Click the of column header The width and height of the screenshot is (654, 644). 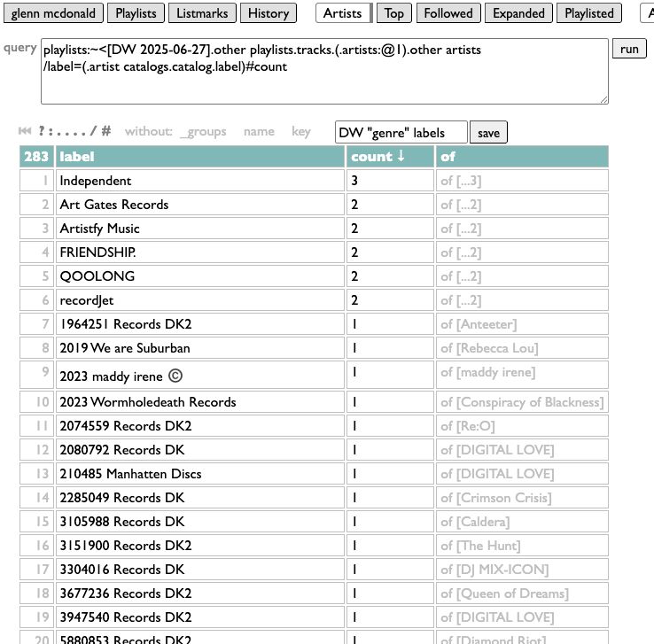(522, 157)
